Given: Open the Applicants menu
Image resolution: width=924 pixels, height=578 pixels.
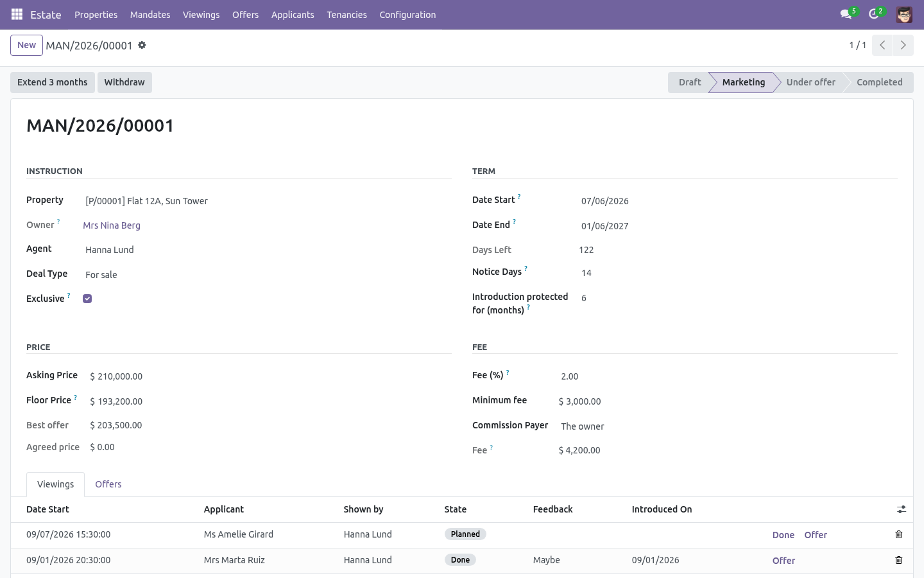Looking at the screenshot, I should click(x=293, y=14).
